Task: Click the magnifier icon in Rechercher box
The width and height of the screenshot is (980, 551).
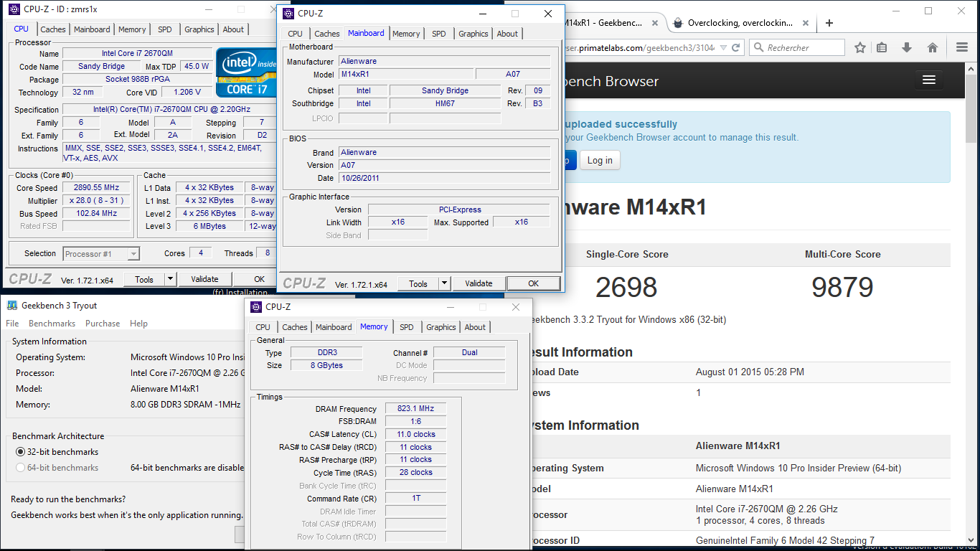Action: (758, 47)
